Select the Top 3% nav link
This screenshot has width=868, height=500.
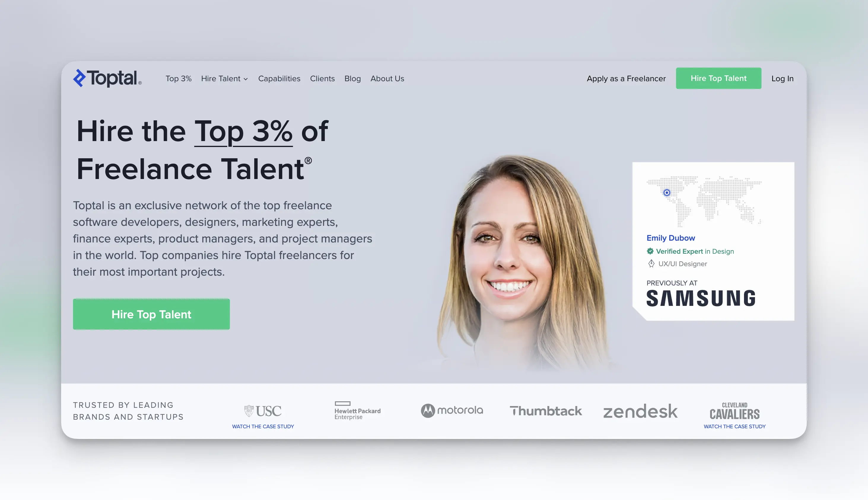(x=178, y=78)
